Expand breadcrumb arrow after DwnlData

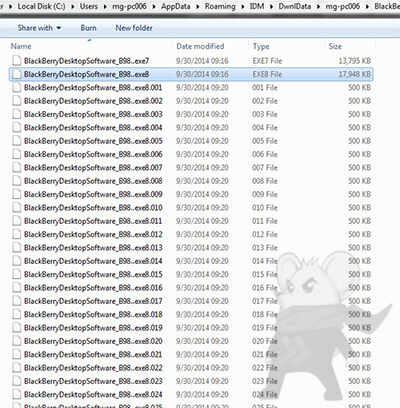pyautogui.click(x=319, y=6)
